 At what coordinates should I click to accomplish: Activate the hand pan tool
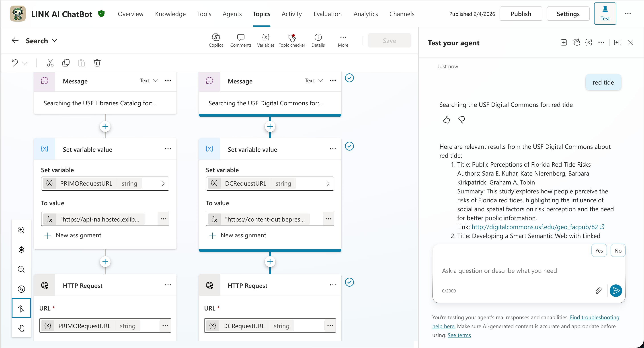tap(21, 328)
